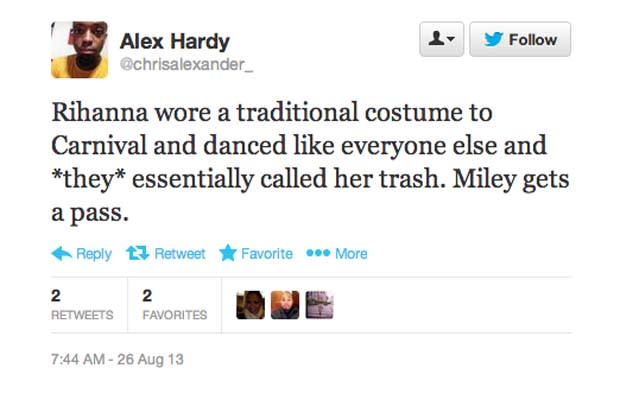This screenshot has height=400, width=620.
Task: Open the @chrisalexander_ handle link
Action: pyautogui.click(x=186, y=64)
